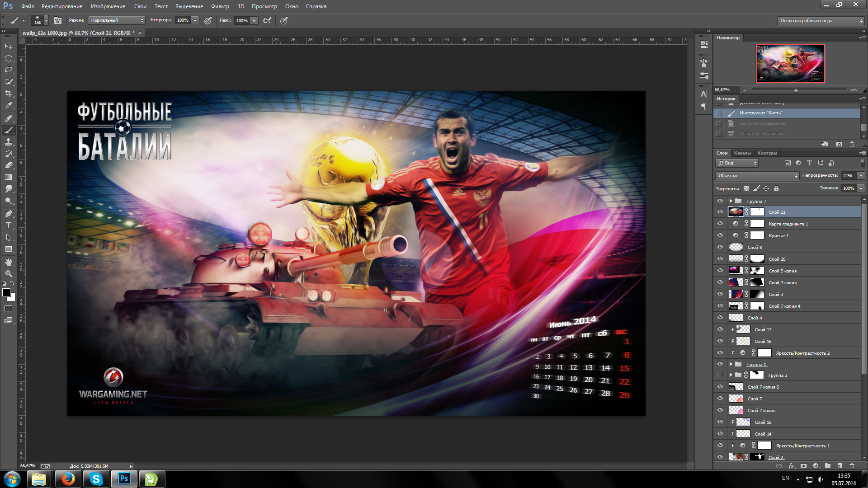Open the Фильтр menu
Image resolution: width=868 pixels, height=488 pixels.
(220, 6)
